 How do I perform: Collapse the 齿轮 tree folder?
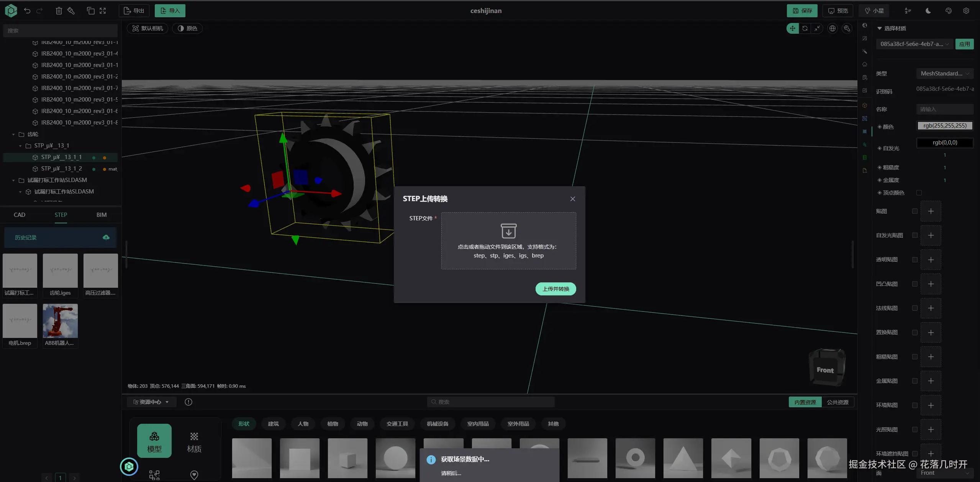tap(13, 134)
